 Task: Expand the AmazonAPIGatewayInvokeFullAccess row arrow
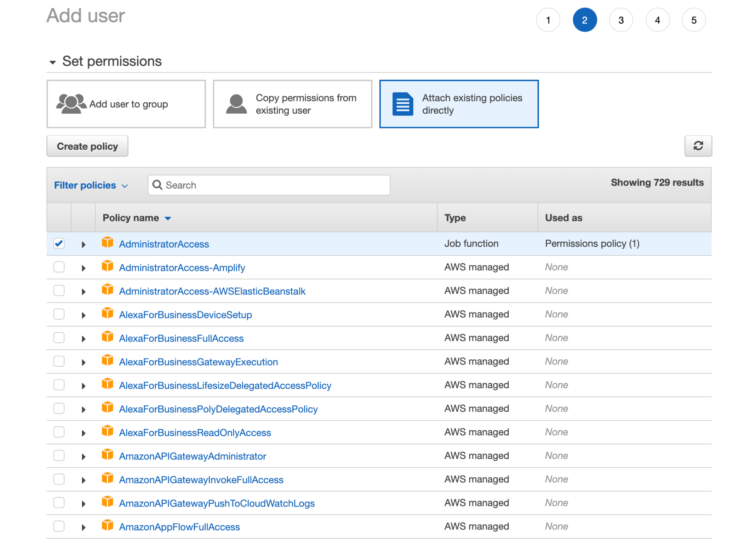83,480
